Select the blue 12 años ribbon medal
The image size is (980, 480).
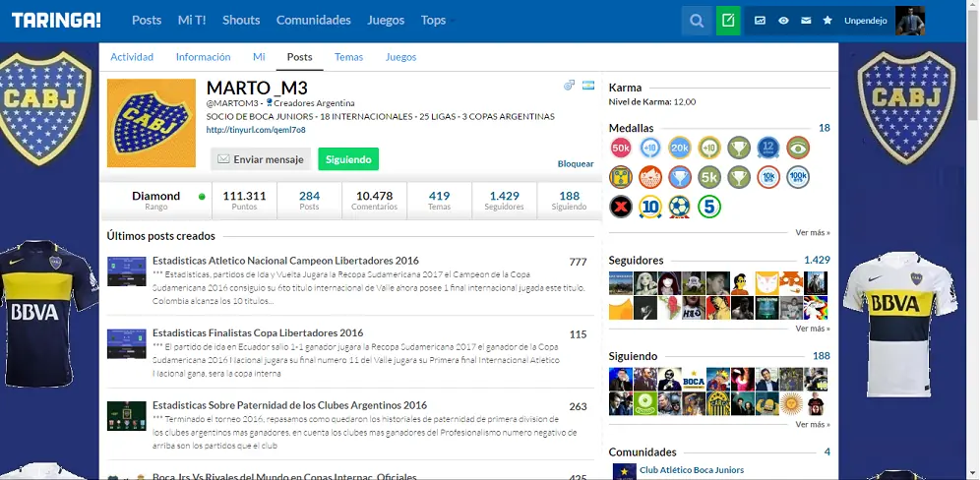click(x=768, y=149)
